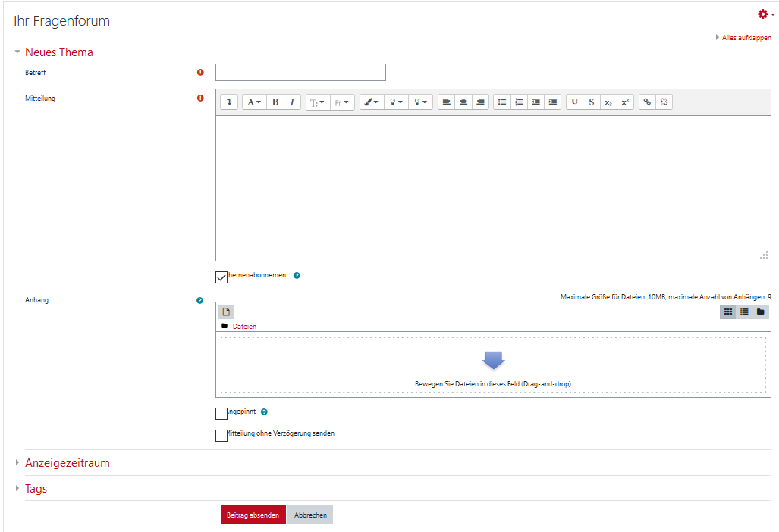
Task: Click the Beitrag absenden button
Action: pyautogui.click(x=253, y=515)
